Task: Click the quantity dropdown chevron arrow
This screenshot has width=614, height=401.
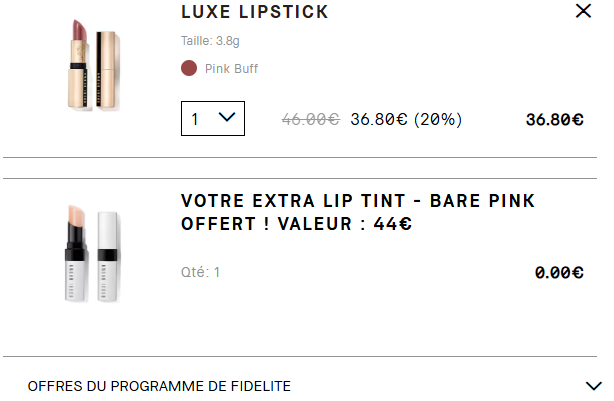Action: (227, 117)
